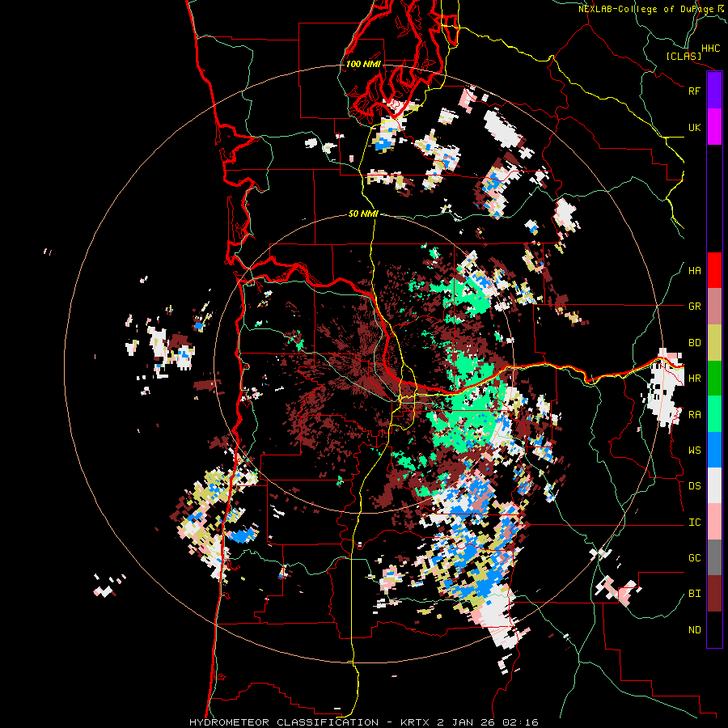Click the 'IC' legend label
This screenshot has width=728, height=728.
694,523
